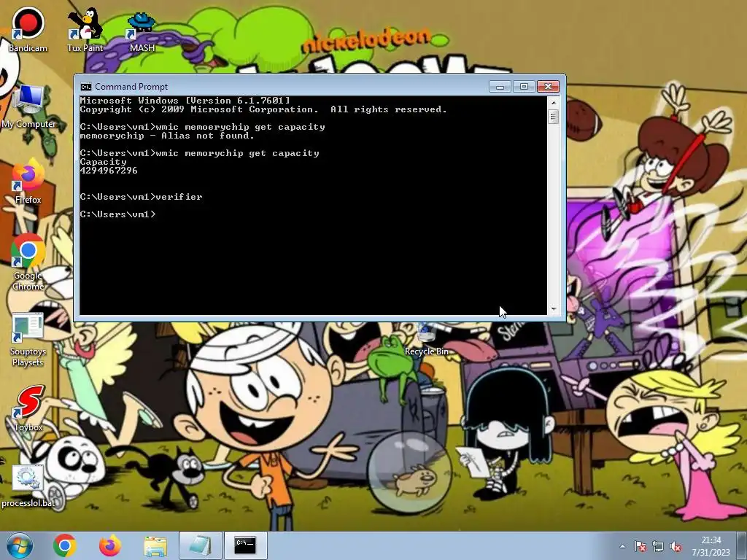Screen dimensions: 747x560
Task: Open the Bandicam desktop shortcut
Action: (x=28, y=29)
